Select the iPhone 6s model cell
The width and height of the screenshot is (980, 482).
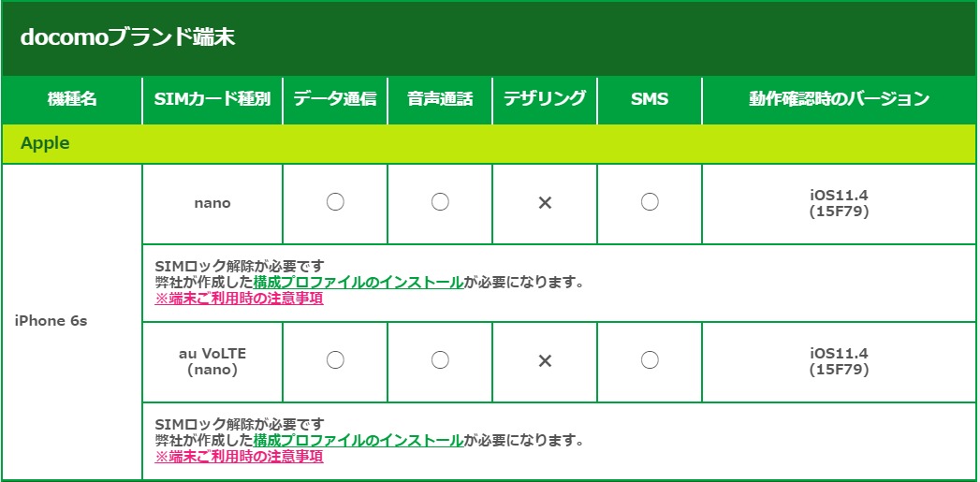point(51,321)
